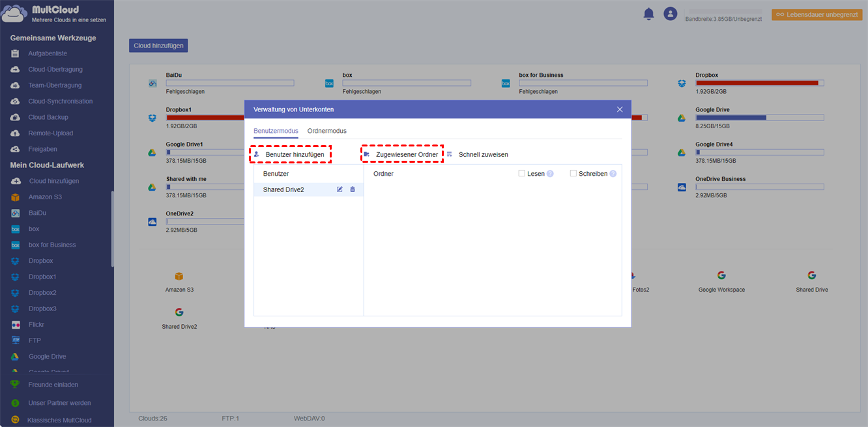Click Schnell zuweisen button

tap(478, 154)
